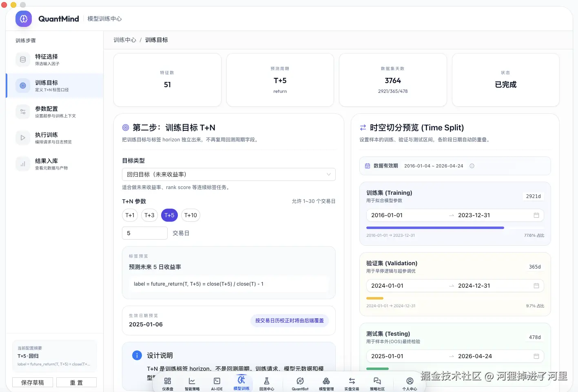578x392 pixels.
Task: Click 当前配置摘要 T+5·回归 summary
Action: [x=55, y=356]
